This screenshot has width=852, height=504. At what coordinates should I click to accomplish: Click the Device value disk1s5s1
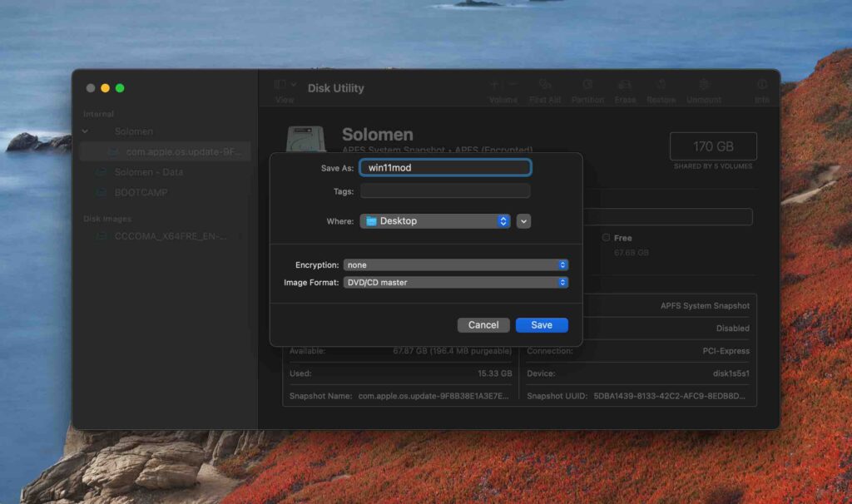pyautogui.click(x=731, y=373)
